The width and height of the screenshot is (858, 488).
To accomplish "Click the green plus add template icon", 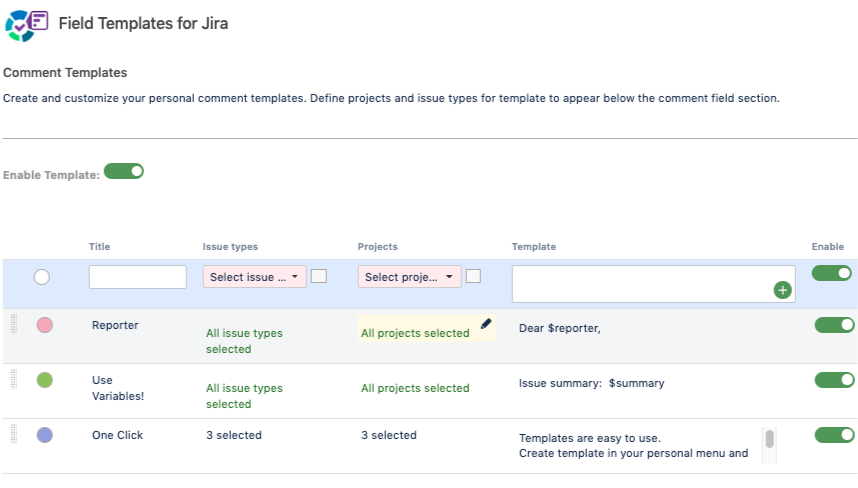I will tap(782, 290).
